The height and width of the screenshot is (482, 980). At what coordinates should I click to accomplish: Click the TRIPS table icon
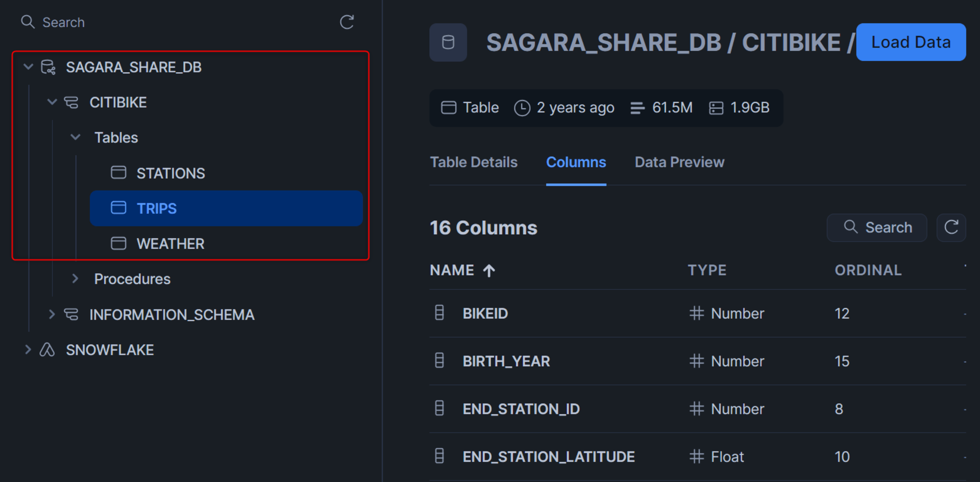(119, 208)
